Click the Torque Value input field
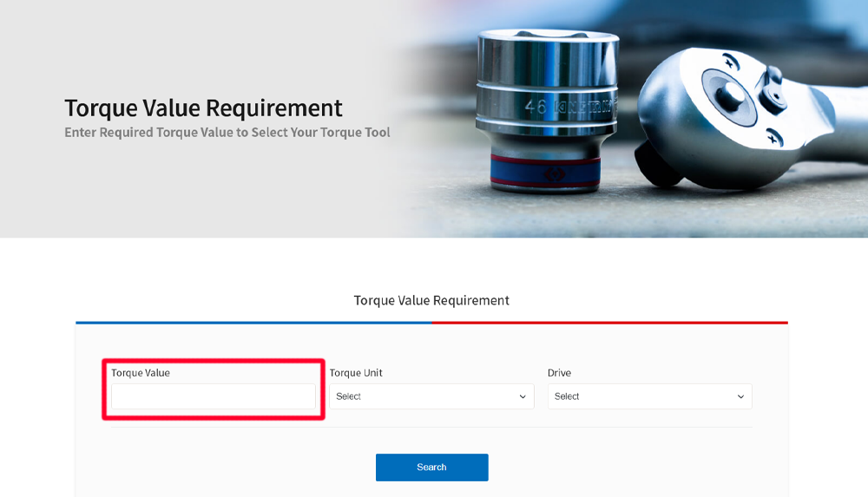868x497 pixels. 213,396
